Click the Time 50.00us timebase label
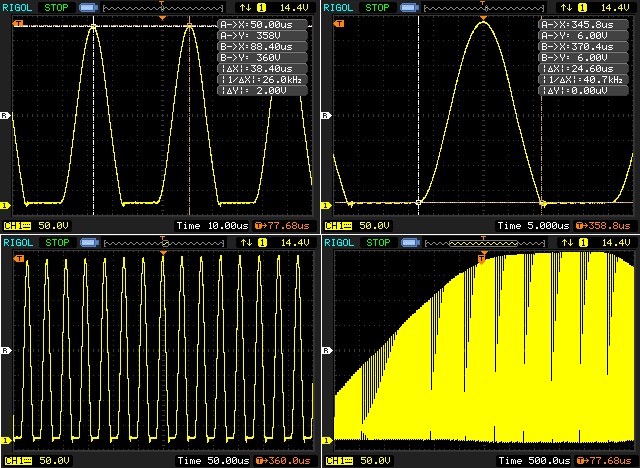 point(213,461)
